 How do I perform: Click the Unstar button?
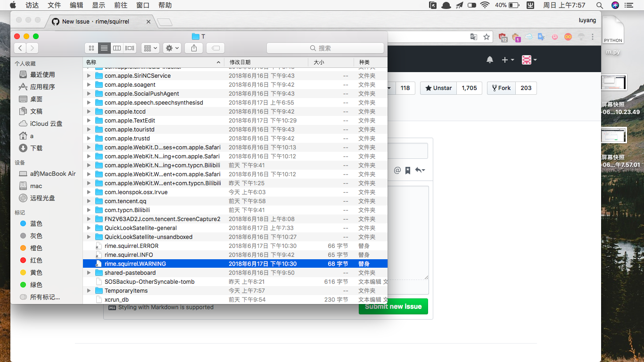coord(438,88)
